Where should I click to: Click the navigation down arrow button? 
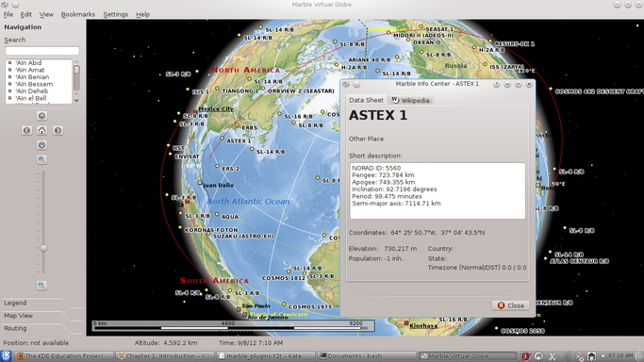tap(41, 145)
